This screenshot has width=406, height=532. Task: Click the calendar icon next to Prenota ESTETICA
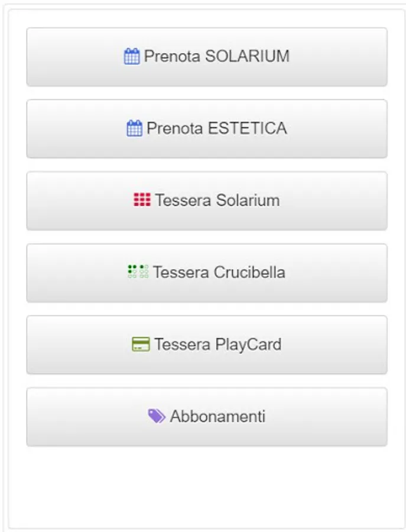click(x=134, y=128)
